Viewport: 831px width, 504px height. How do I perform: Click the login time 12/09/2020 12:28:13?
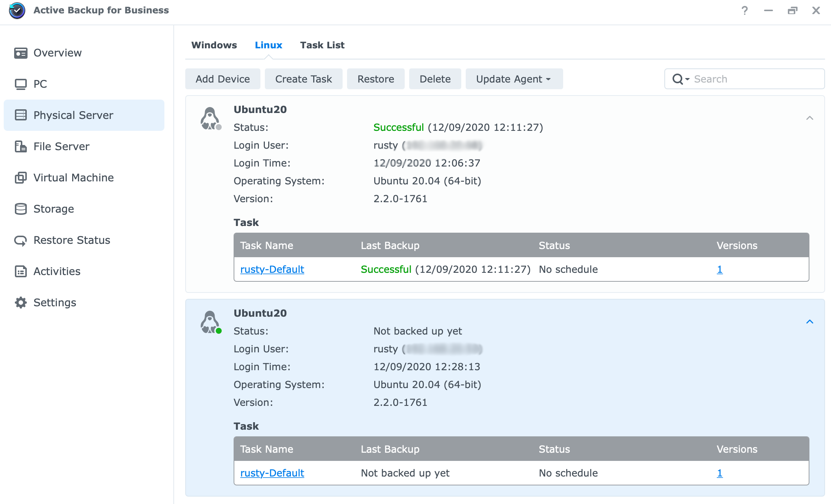(427, 367)
